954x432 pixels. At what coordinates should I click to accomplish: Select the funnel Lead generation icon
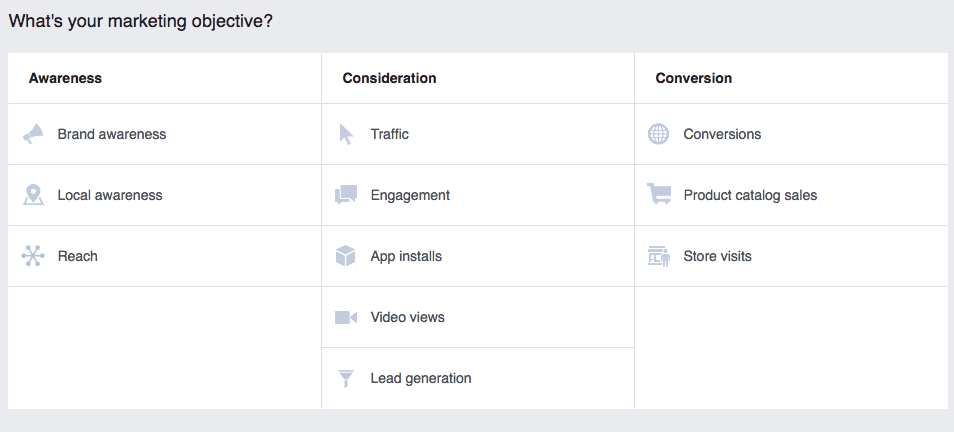(346, 378)
